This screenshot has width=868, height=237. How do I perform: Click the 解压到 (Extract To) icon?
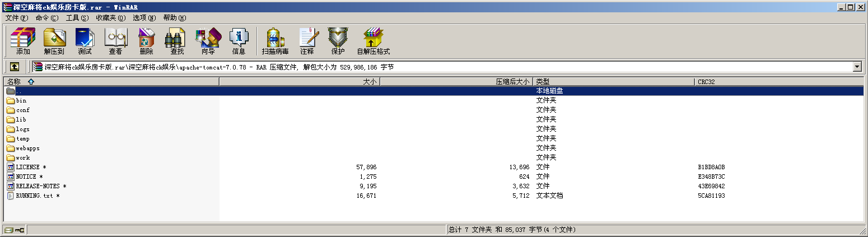click(x=54, y=41)
